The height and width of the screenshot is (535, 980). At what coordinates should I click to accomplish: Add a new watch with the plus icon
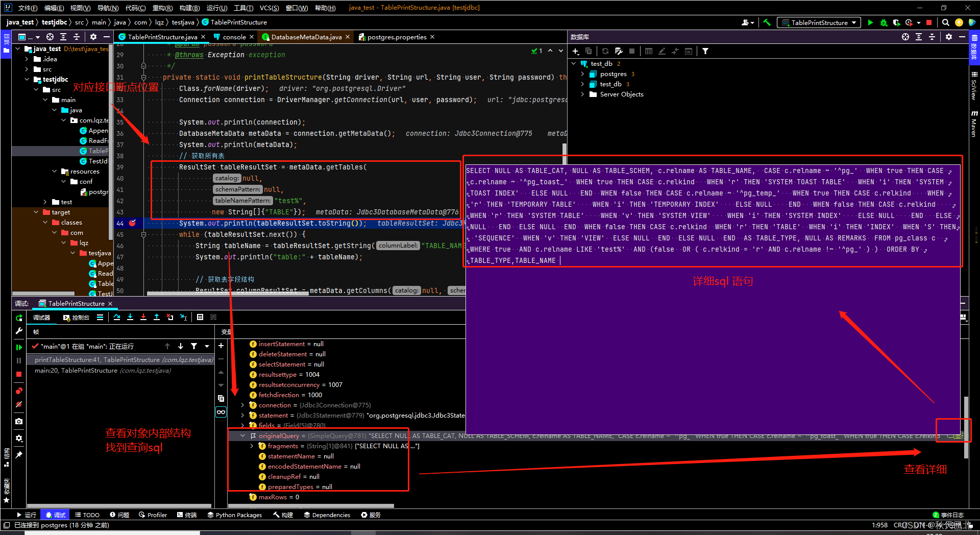(x=221, y=346)
